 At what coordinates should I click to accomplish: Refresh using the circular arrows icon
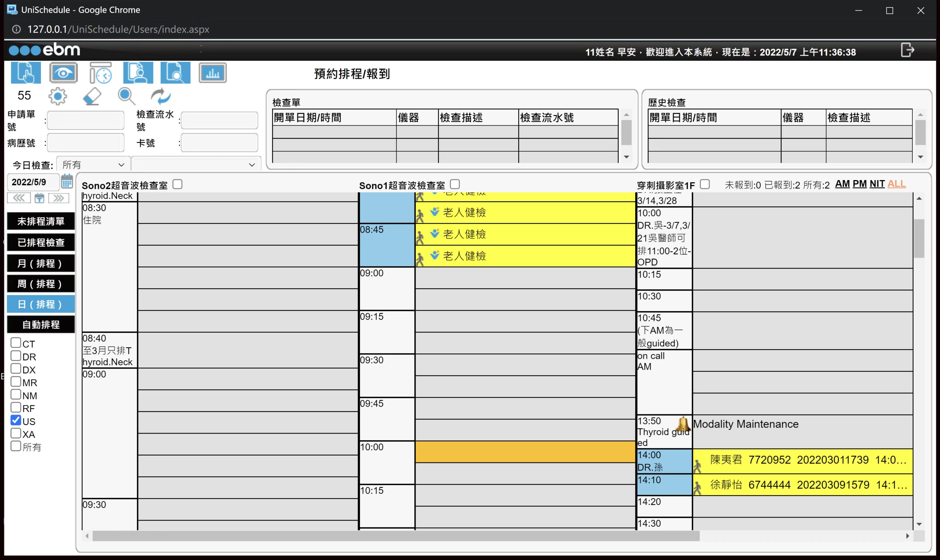[x=161, y=96]
